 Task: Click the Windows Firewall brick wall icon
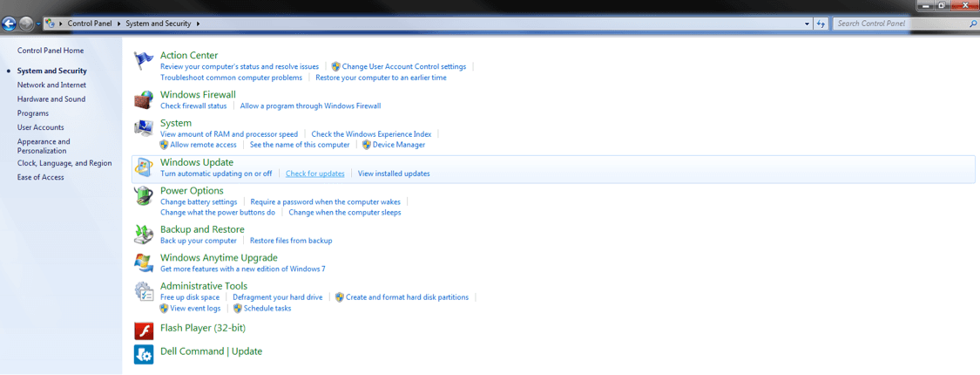[144, 99]
